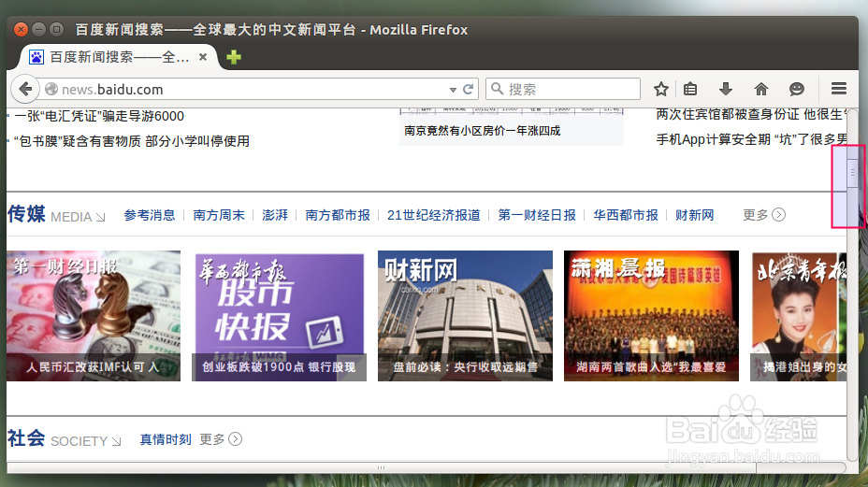Open the 南方周末 media link
The width and height of the screenshot is (868, 487).
[x=219, y=215]
